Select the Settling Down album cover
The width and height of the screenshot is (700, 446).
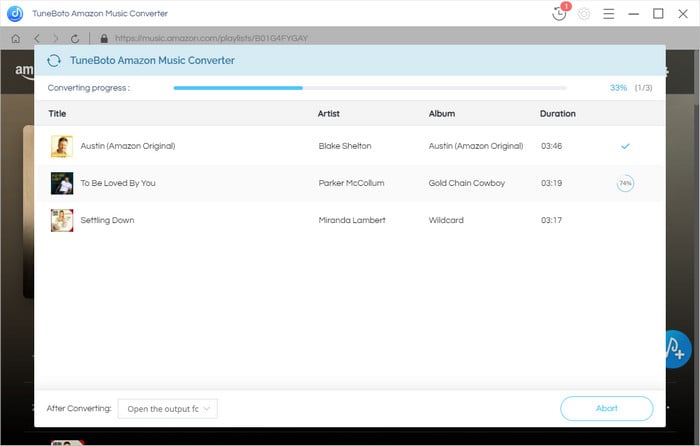pyautogui.click(x=62, y=220)
